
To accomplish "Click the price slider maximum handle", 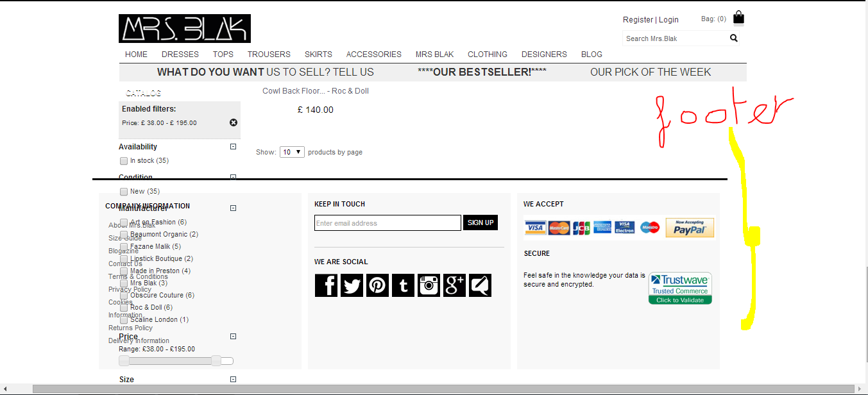I will coord(216,361).
